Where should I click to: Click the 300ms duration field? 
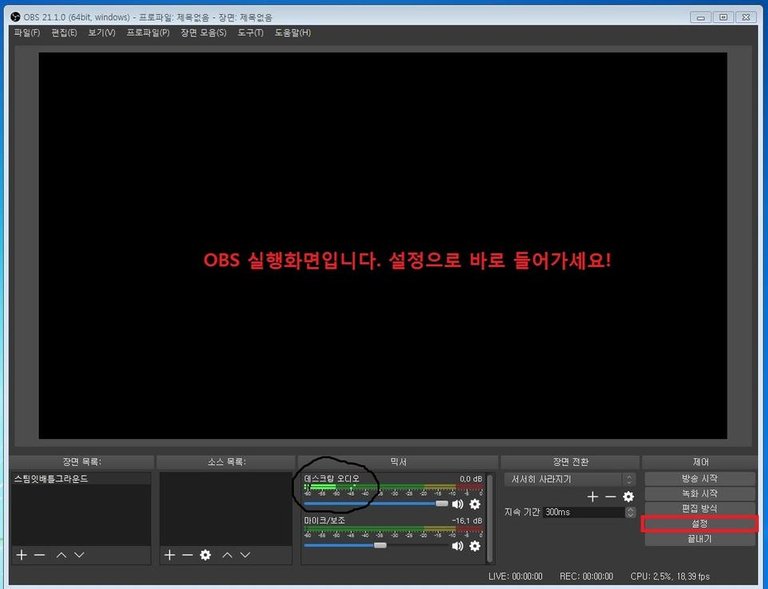[x=584, y=512]
